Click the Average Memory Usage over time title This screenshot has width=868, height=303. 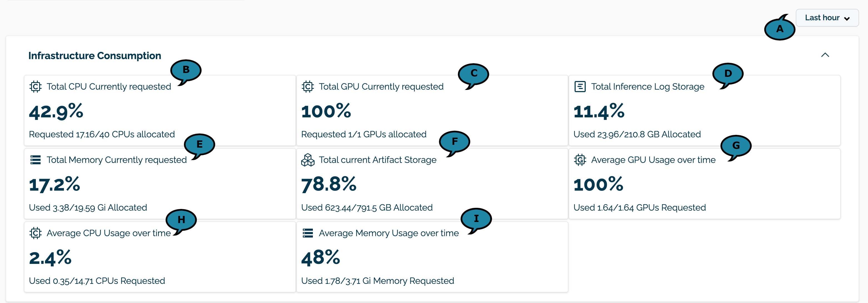[388, 233]
